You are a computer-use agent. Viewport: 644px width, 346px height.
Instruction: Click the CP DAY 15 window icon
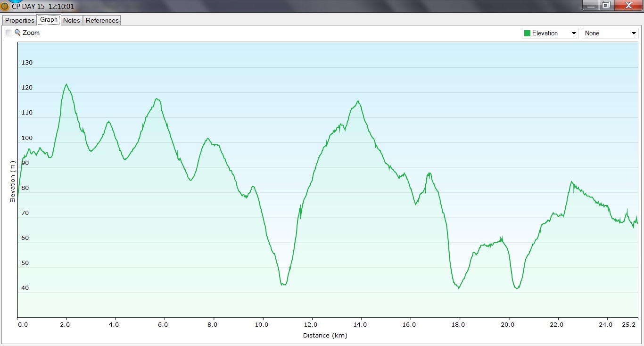(x=5, y=6)
